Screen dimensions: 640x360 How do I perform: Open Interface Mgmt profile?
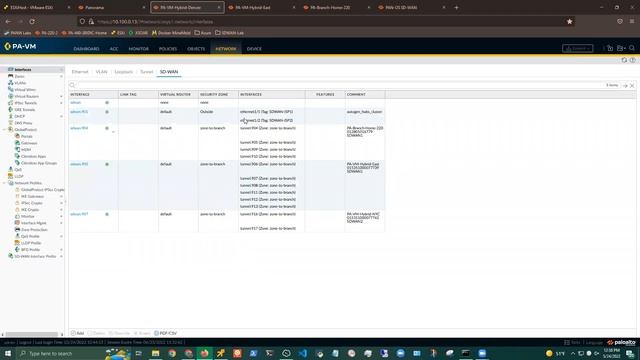click(x=33, y=223)
